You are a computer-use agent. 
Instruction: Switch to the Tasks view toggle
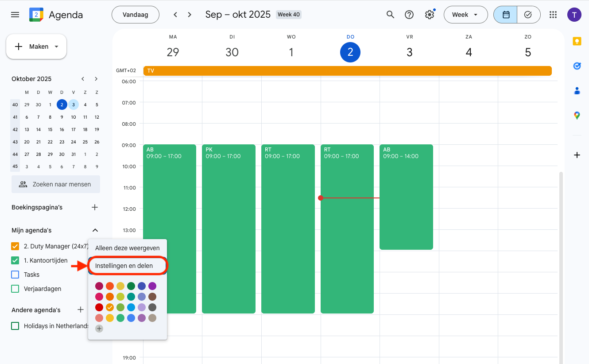528,15
